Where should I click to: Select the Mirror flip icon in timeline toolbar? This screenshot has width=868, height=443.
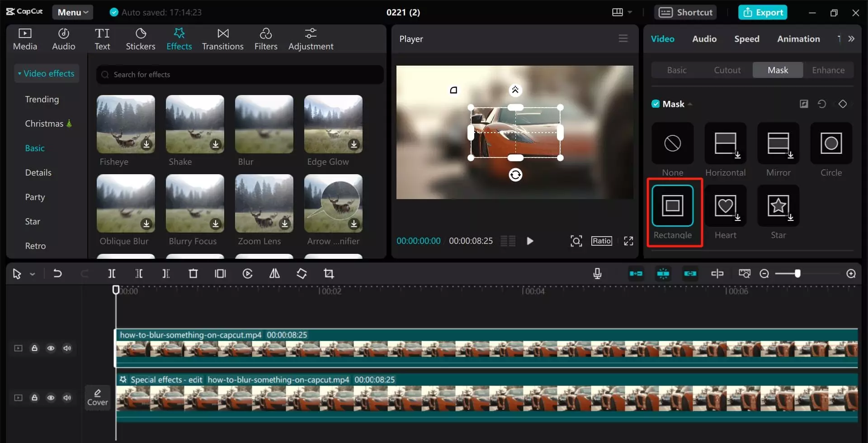click(x=274, y=273)
